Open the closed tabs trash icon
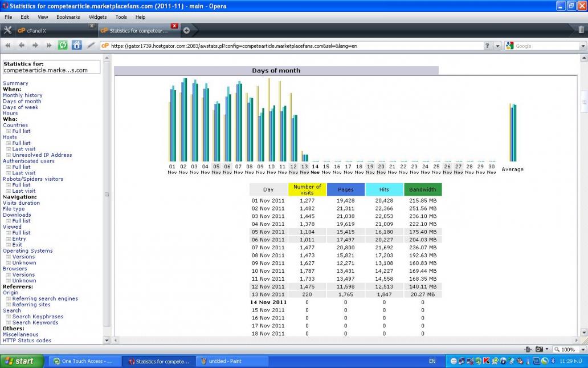Screen dimensions: 588x368 [581, 30]
